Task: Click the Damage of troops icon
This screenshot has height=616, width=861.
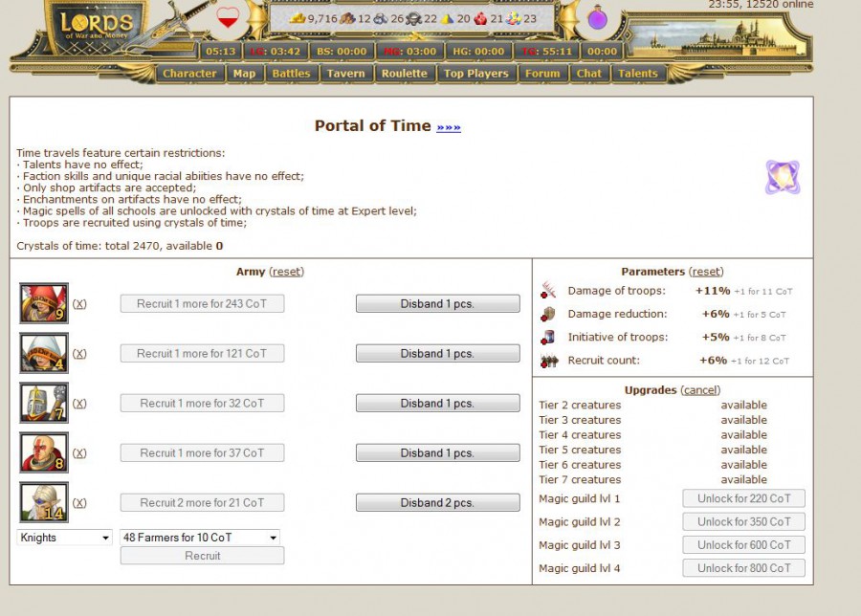Action: (548, 291)
